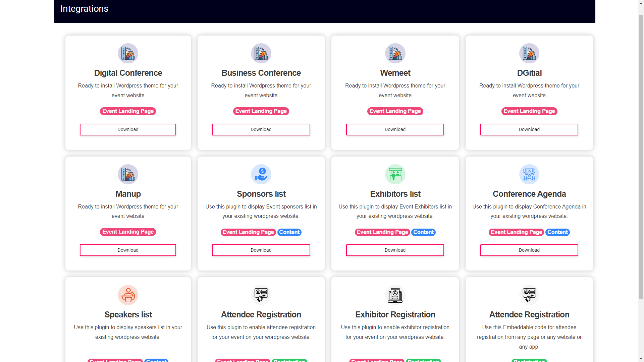Click the DGitial theme icon
Screen dimensions: 644x362
coord(529,53)
